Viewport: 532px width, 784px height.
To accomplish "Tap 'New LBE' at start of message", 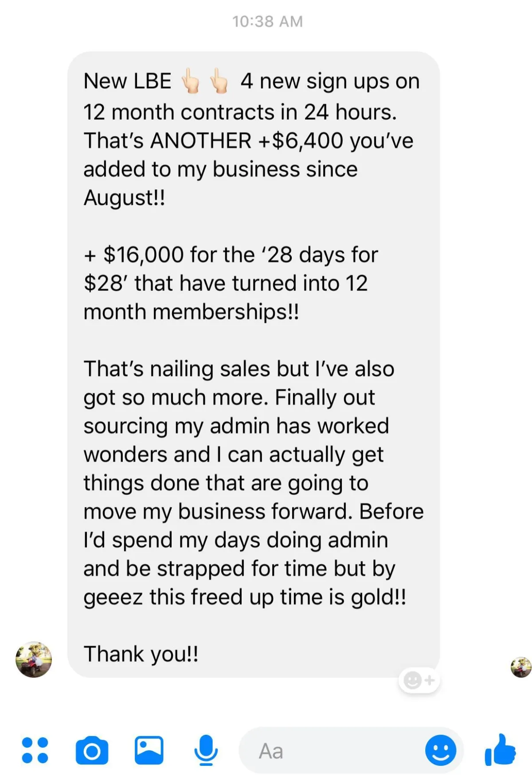I will point(127,81).
